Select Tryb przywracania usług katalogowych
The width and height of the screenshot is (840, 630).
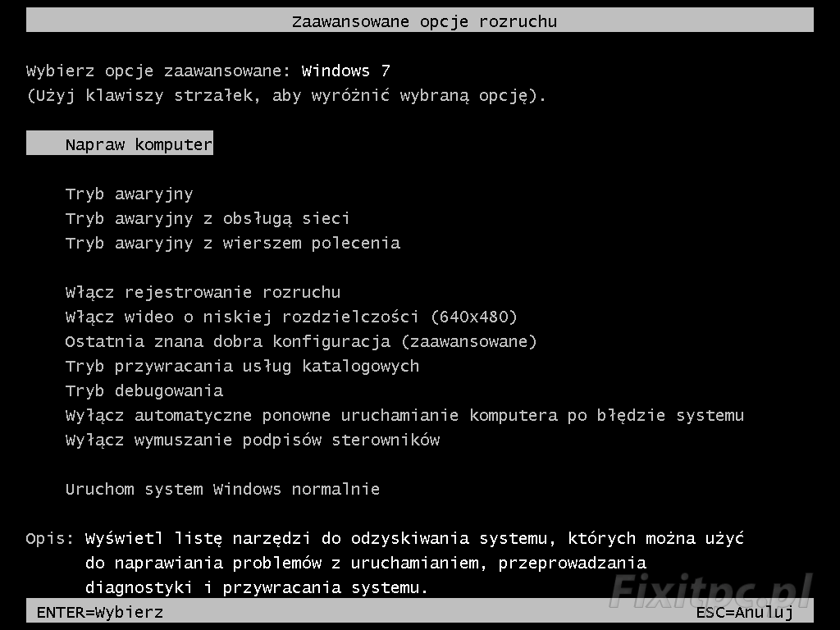point(242,367)
